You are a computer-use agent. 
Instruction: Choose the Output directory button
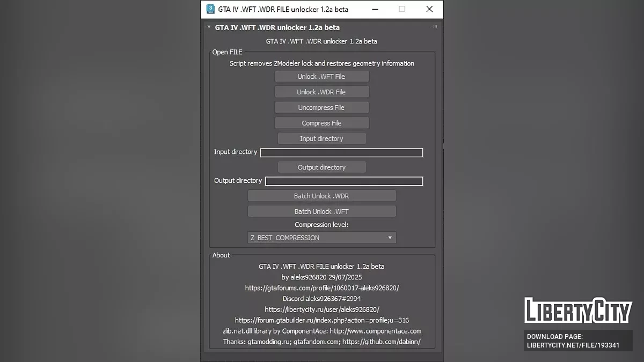point(321,167)
